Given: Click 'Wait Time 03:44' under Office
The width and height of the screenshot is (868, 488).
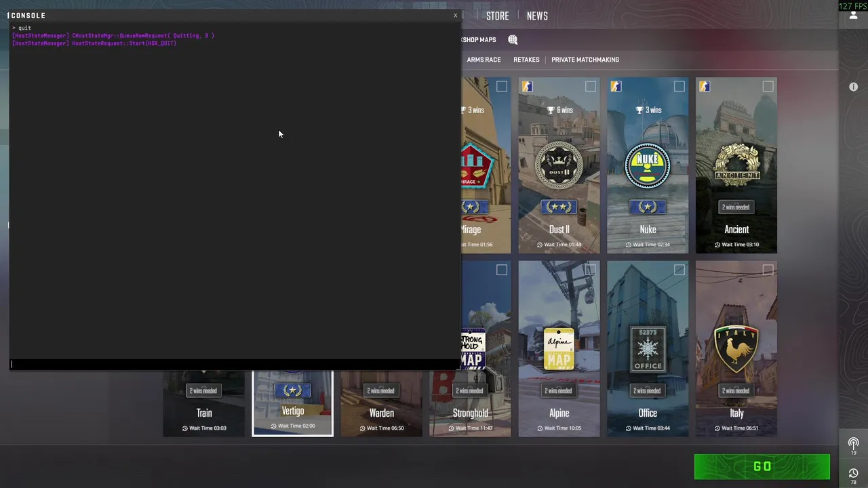Looking at the screenshot, I should coord(652,428).
